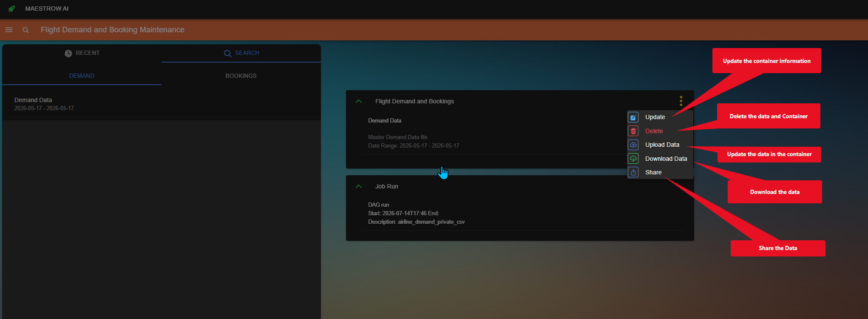Open the three-dot options menu
Image resolution: width=868 pixels, height=319 pixels.
pos(681,101)
